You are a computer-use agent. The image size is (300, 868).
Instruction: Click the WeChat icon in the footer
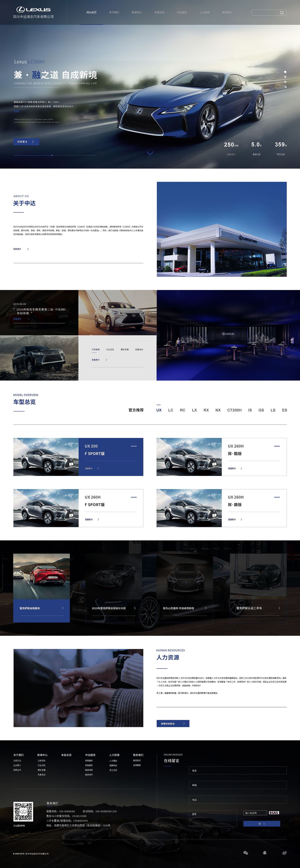246,853
